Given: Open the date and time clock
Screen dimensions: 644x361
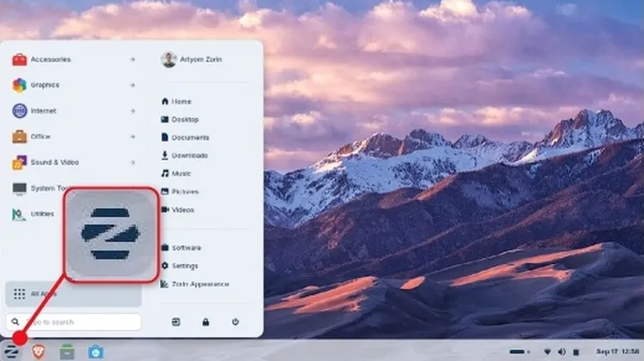Looking at the screenshot, I should tap(617, 352).
